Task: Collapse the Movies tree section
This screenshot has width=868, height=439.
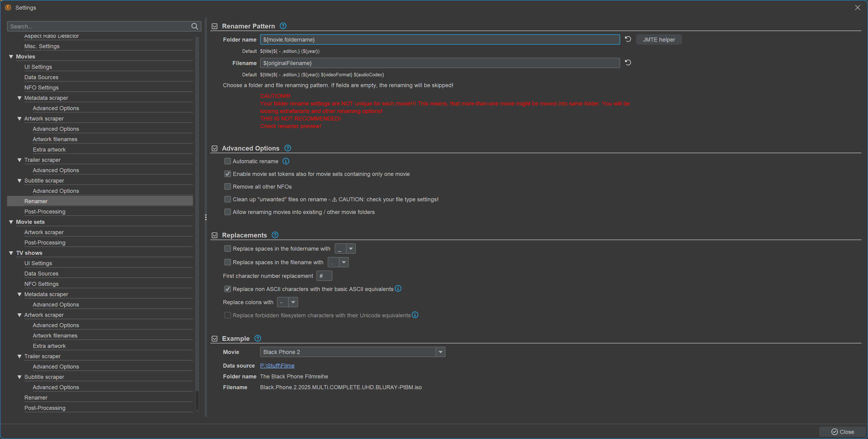Action: (x=11, y=57)
